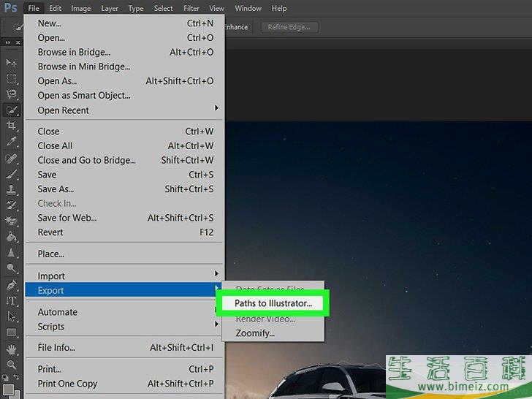The height and width of the screenshot is (399, 532).
Task: Select the Rectangular Marquee tool
Action: (11, 79)
